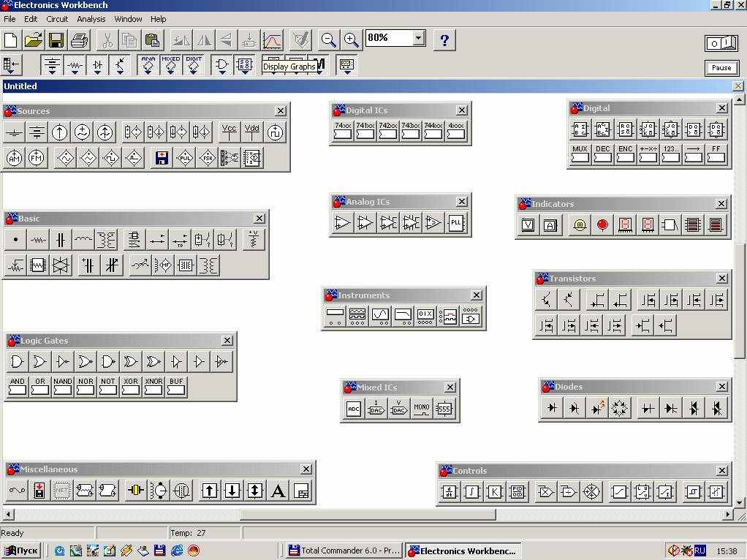Select the XOR labeled gate box
The image size is (747, 560).
131,387
